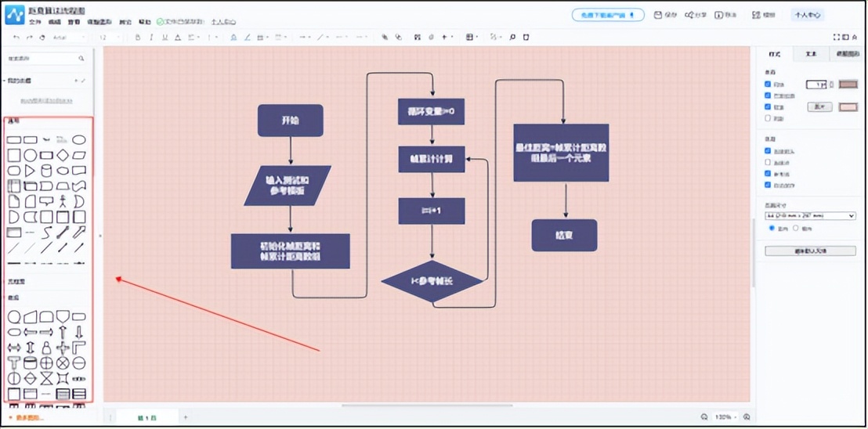The image size is (868, 429).
Task: Open the plus insert dropdown in the toolbar
Action: coord(447,38)
